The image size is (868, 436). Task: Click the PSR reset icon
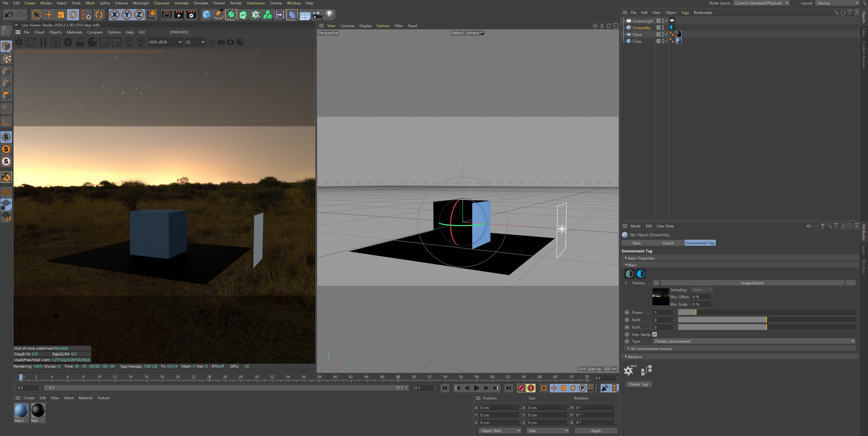[86, 15]
